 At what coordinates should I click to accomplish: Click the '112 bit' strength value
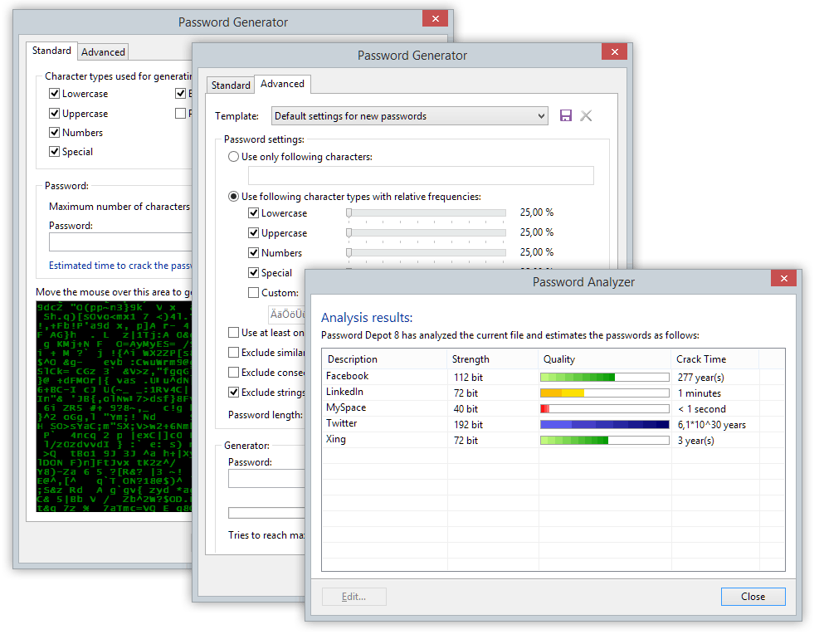point(468,378)
